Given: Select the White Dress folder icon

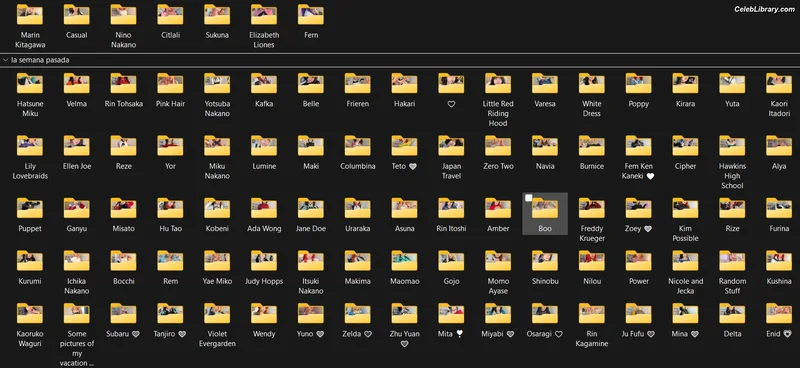Looking at the screenshot, I should pyautogui.click(x=592, y=84).
